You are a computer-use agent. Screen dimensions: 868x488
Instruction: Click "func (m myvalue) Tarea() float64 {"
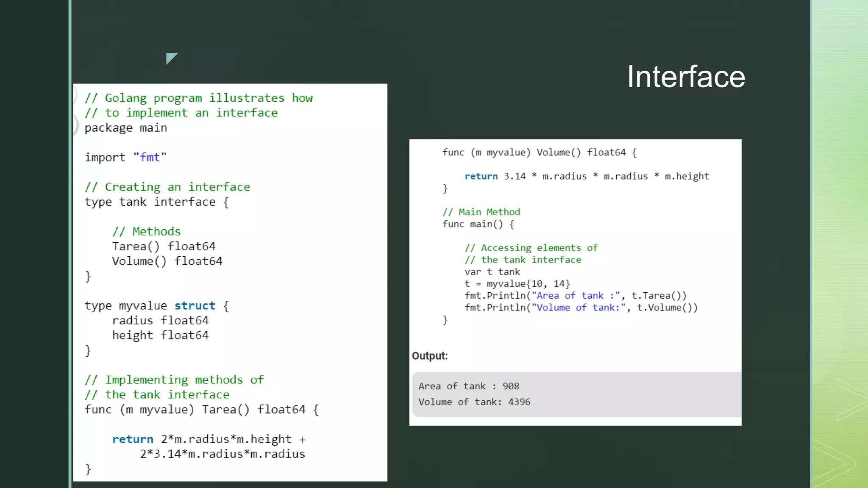click(202, 410)
